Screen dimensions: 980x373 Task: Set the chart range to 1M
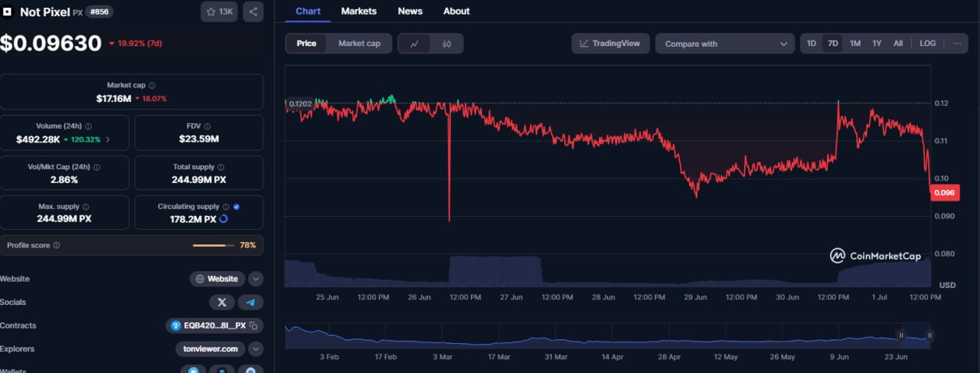pyautogui.click(x=855, y=44)
